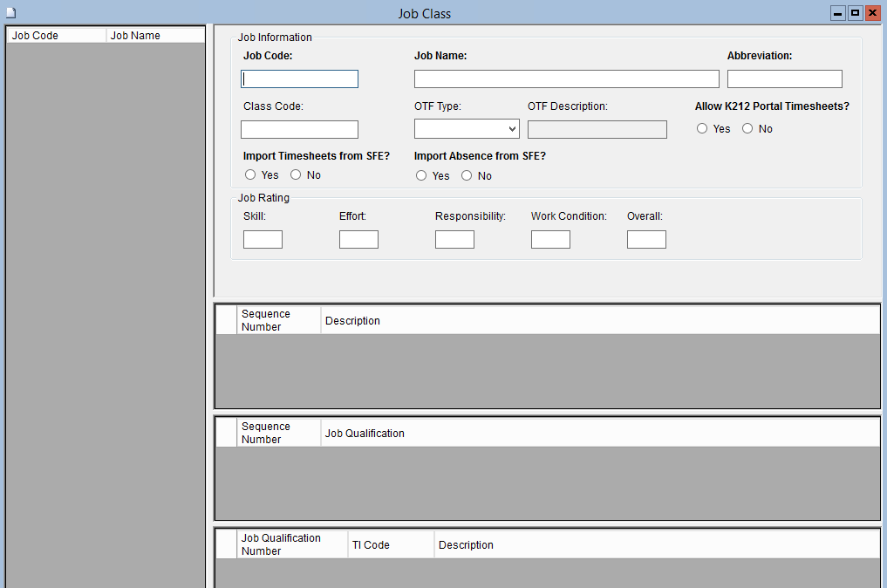Choose Yes for Import Timesheets from SFE
The width and height of the screenshot is (887, 588).
point(250,174)
